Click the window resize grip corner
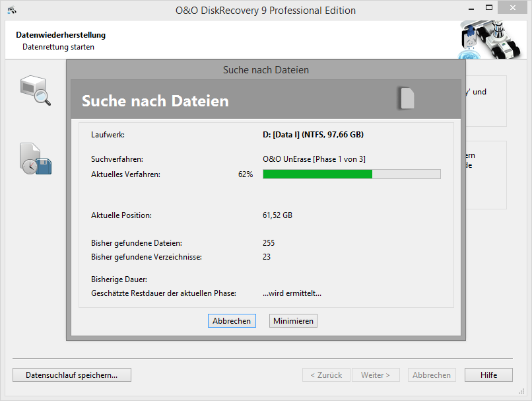The width and height of the screenshot is (532, 401). click(x=521, y=392)
